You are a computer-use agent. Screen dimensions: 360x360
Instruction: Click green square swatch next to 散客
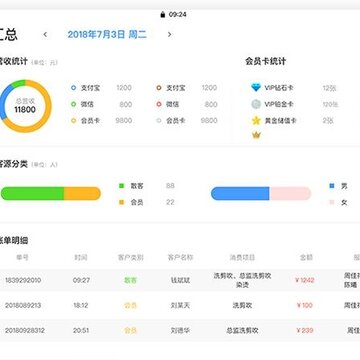click(x=122, y=186)
